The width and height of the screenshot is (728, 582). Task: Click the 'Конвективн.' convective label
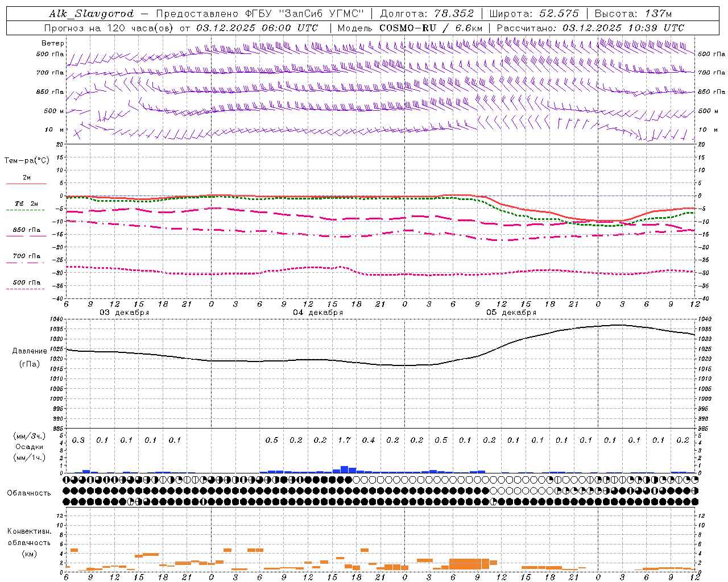pos(29,531)
